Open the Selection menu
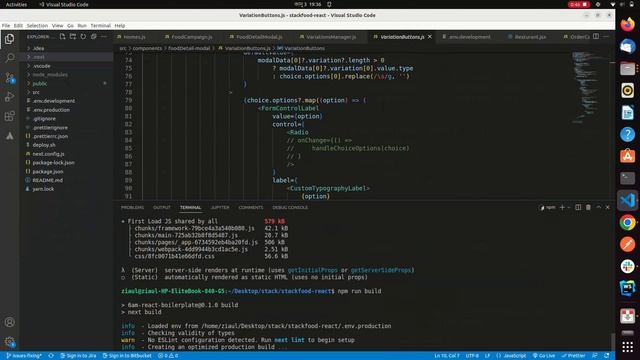Screen dimensions: 640x360 (37, 25)
